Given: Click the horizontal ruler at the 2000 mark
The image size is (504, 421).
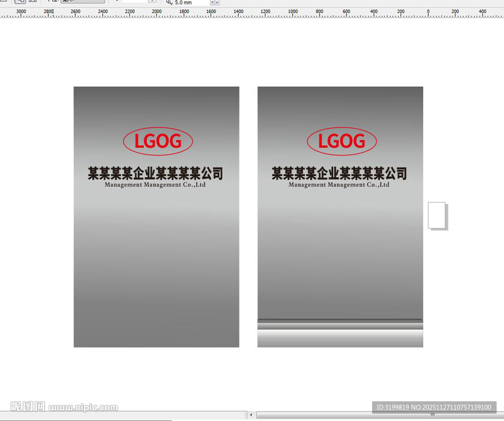Looking at the screenshot, I should click(157, 13).
